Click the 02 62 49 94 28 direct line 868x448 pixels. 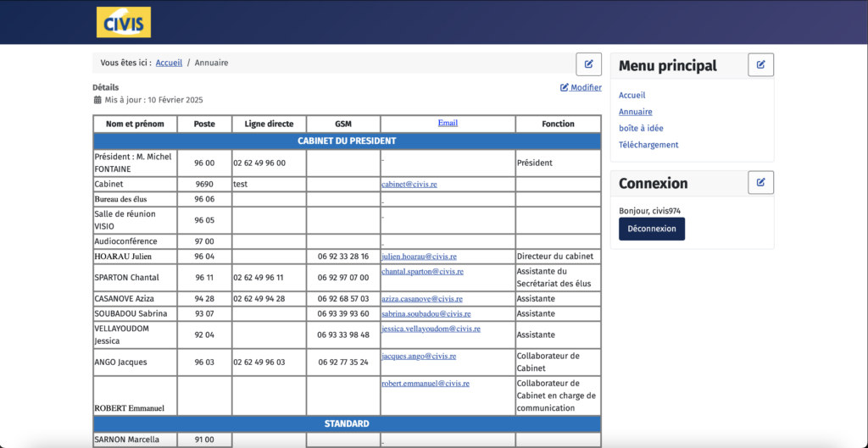(259, 299)
